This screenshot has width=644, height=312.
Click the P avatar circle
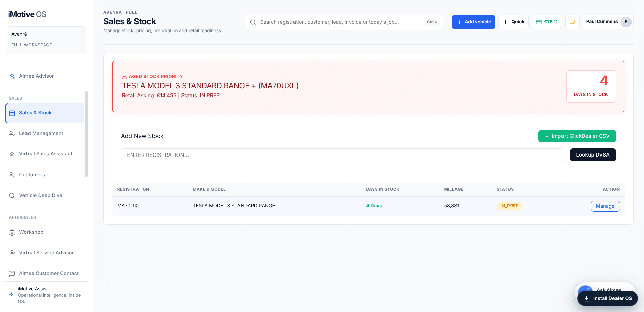pyautogui.click(x=626, y=22)
